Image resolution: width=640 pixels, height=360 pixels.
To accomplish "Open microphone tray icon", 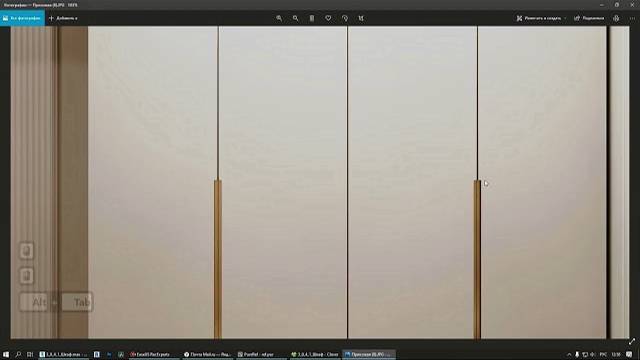I will (x=577, y=355).
